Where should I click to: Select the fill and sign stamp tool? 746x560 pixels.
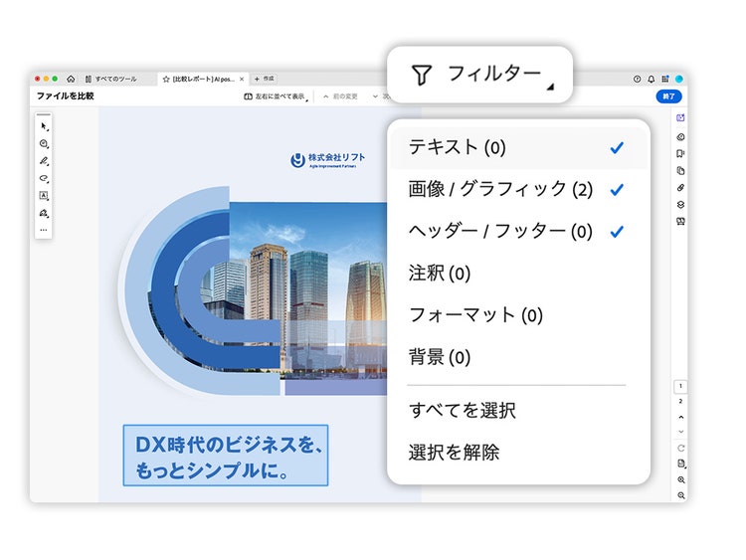44,213
